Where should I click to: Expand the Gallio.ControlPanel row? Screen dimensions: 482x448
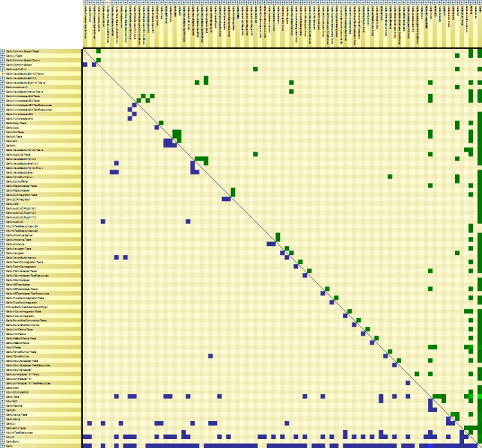coord(2,181)
